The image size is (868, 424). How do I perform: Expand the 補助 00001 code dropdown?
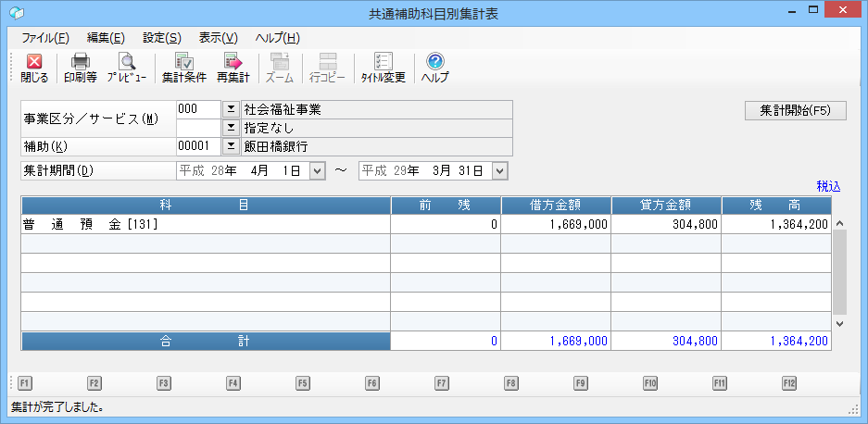coord(231,146)
